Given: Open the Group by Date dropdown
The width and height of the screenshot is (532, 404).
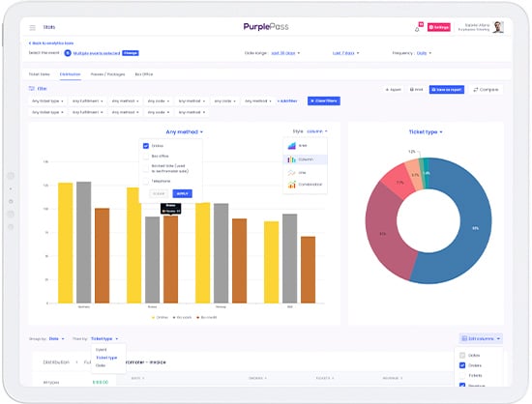Looking at the screenshot, I should coord(56,339).
